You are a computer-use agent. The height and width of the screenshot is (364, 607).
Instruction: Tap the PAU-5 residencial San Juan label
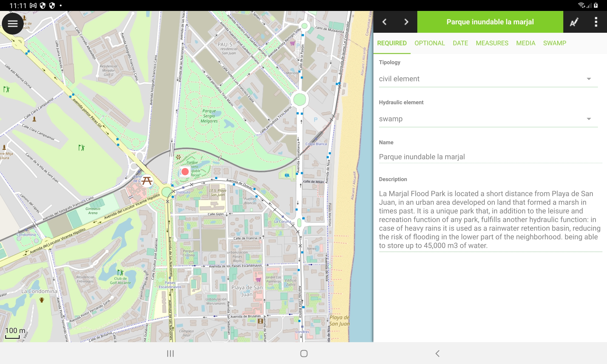click(227, 48)
